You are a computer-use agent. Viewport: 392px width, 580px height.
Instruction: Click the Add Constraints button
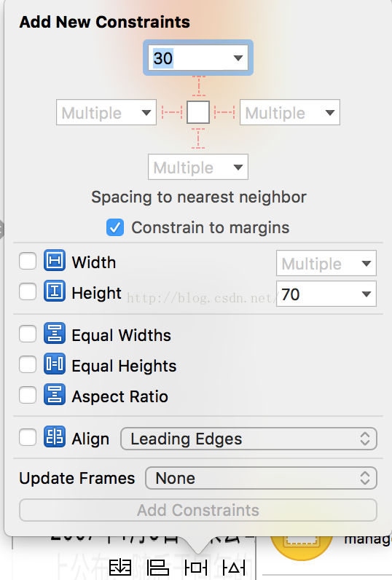(x=198, y=510)
